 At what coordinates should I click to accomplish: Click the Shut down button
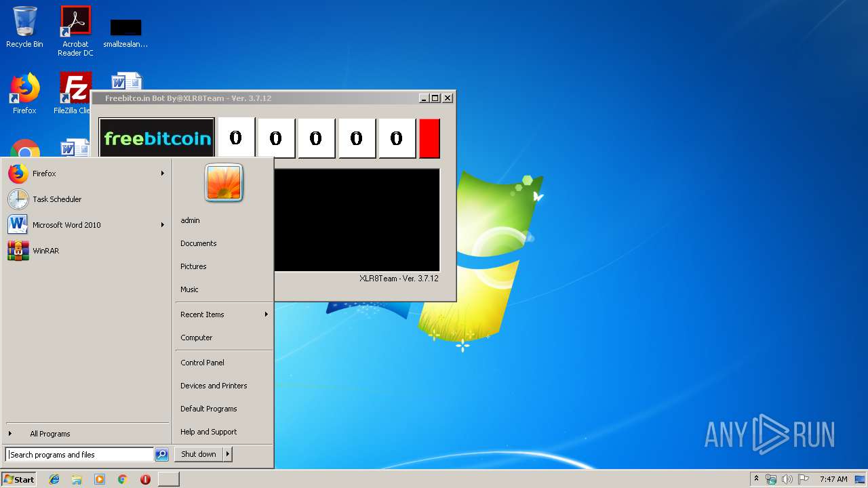[x=199, y=454]
